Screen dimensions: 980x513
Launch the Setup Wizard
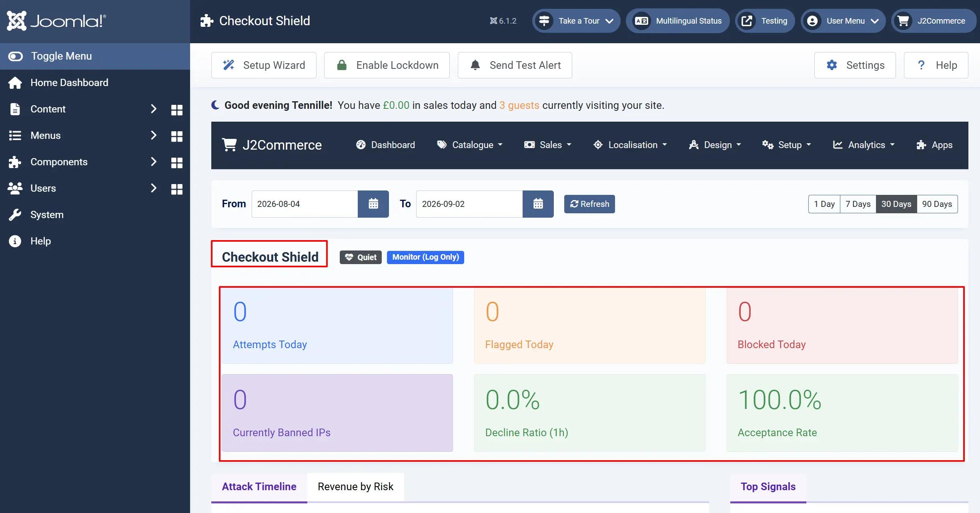coord(264,65)
